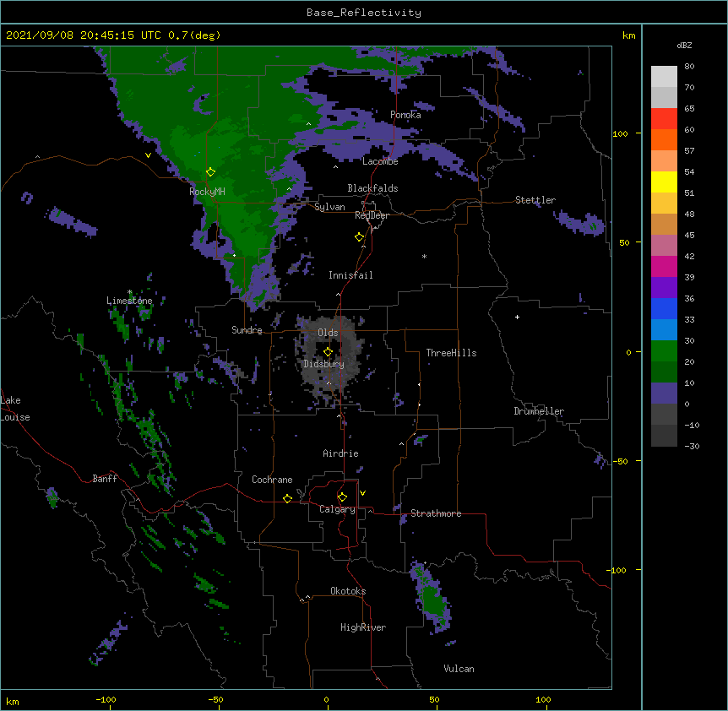Click the Didsbury town label
The height and width of the screenshot is (711, 728).
tap(324, 364)
